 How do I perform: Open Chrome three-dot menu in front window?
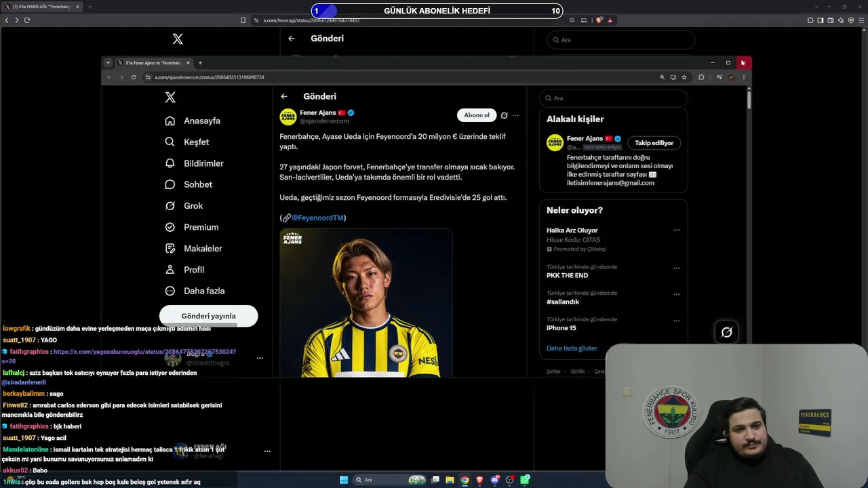point(743,77)
